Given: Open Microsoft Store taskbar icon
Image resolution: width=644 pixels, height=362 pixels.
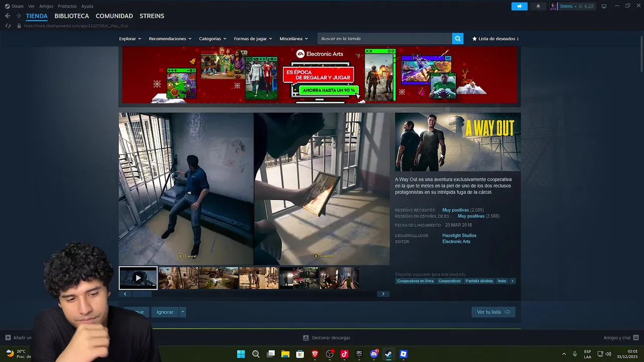Looking at the screenshot, I should [x=300, y=354].
